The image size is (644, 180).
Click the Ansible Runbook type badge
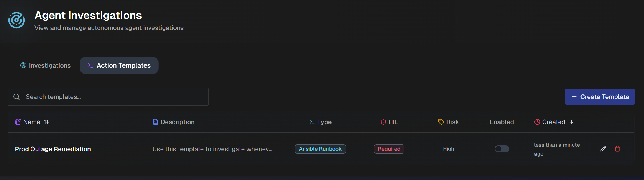[x=320, y=149]
